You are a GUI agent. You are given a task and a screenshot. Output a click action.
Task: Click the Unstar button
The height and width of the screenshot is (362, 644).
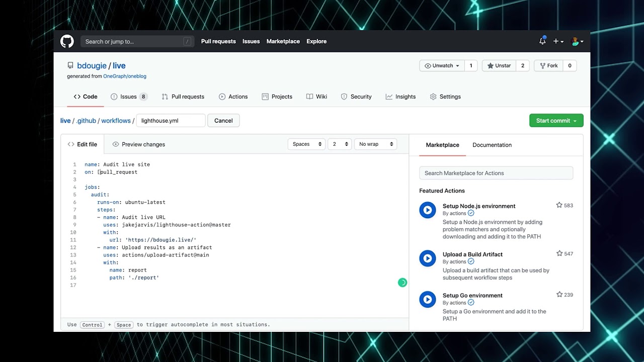click(x=499, y=65)
